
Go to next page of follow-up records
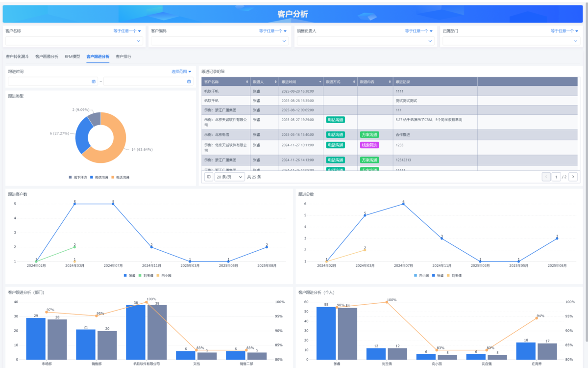coord(573,177)
